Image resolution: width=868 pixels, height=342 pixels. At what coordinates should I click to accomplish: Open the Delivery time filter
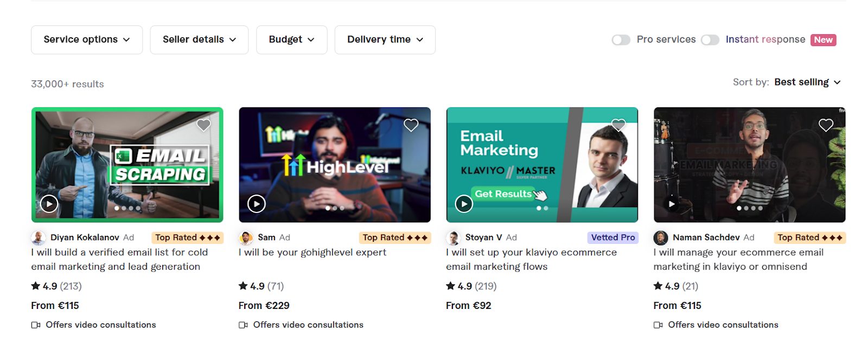(x=385, y=39)
